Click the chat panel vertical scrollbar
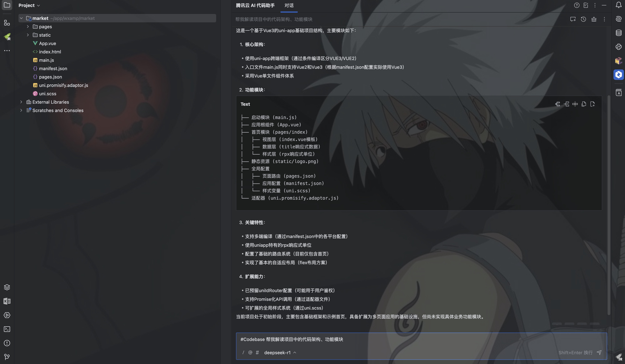This screenshot has height=364, width=625. (609, 205)
